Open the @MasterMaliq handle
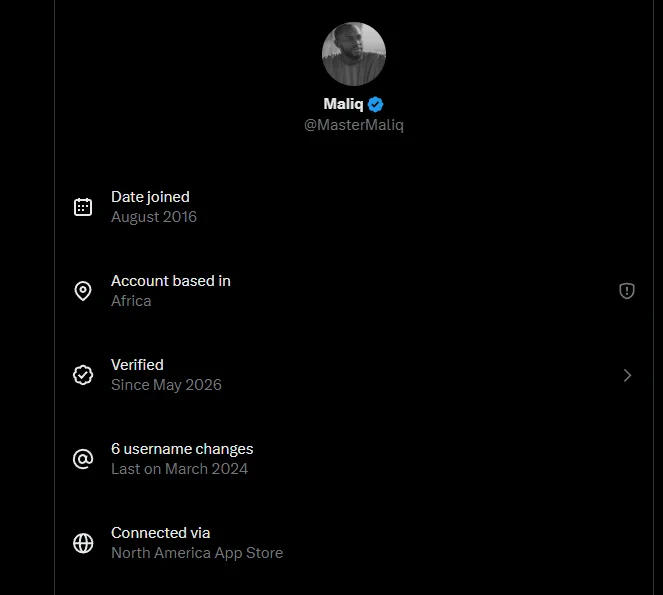This screenshot has height=595, width=663. pyautogui.click(x=354, y=125)
